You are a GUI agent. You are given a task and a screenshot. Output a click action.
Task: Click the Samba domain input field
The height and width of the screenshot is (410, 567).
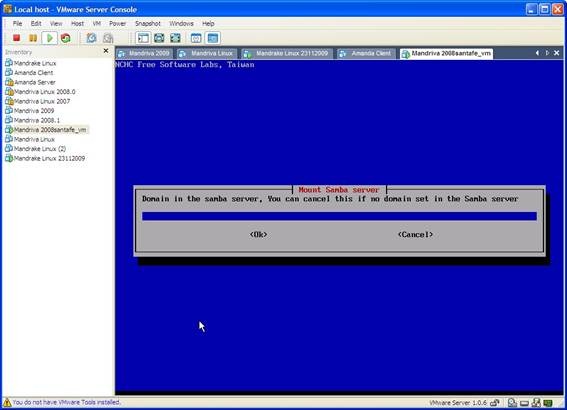pyautogui.click(x=339, y=216)
